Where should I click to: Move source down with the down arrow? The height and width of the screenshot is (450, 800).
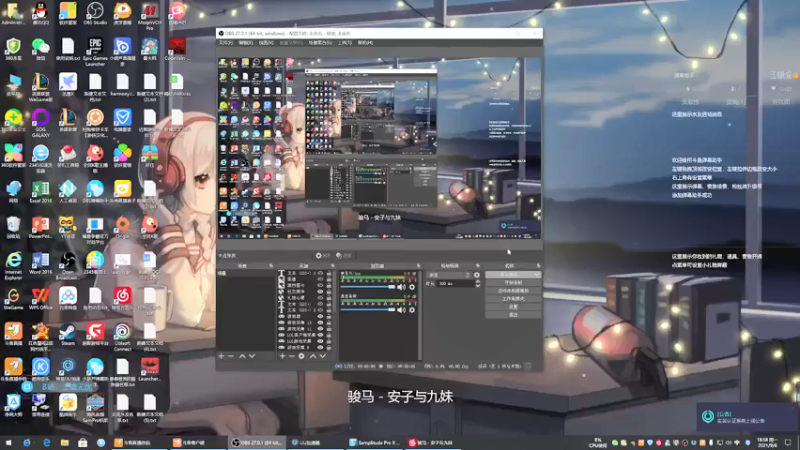click(x=322, y=356)
